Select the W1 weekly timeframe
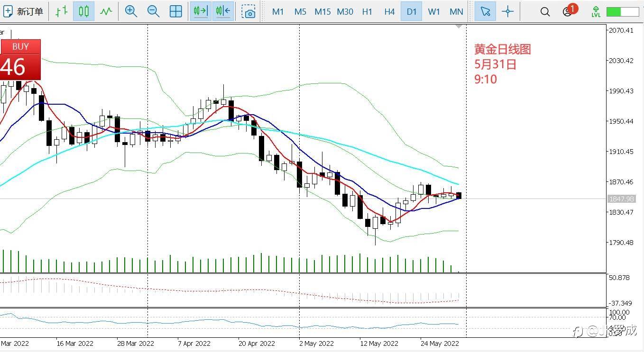Screen dimensions: 644x352 [434, 11]
